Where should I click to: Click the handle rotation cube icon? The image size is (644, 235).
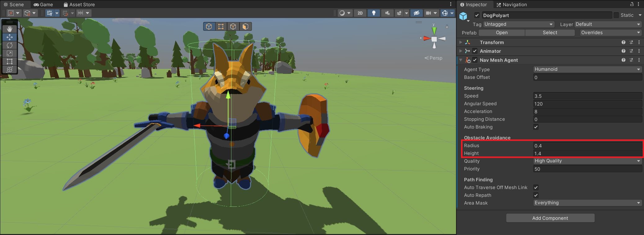click(27, 13)
